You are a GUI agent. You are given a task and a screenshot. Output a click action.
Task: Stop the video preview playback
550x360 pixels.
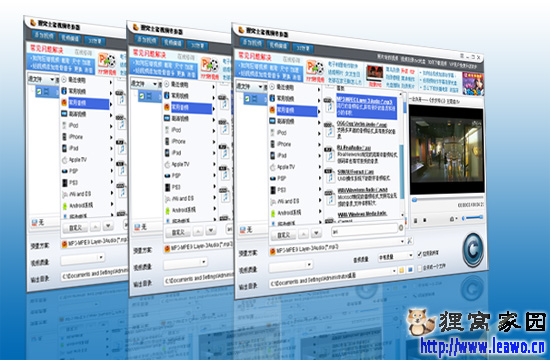(x=424, y=220)
